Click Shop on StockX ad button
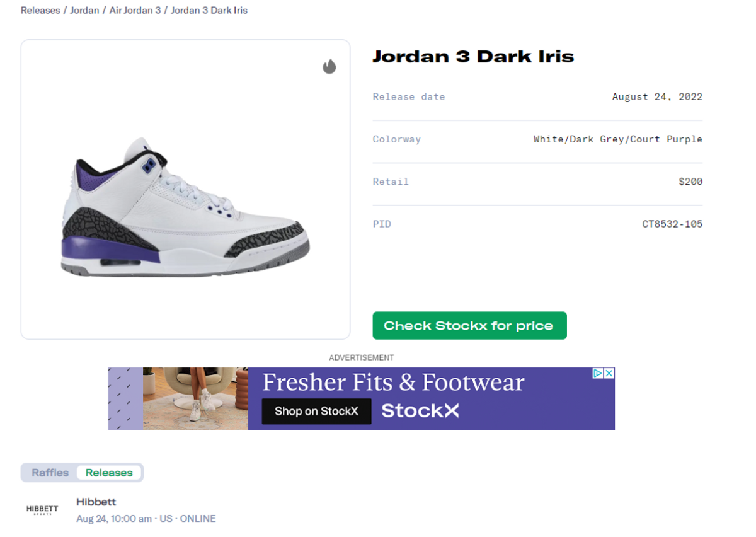The height and width of the screenshot is (537, 756). [x=316, y=412]
